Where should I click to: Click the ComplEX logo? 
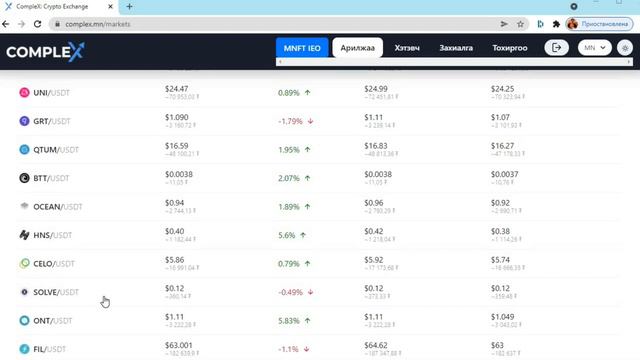pyautogui.click(x=45, y=51)
